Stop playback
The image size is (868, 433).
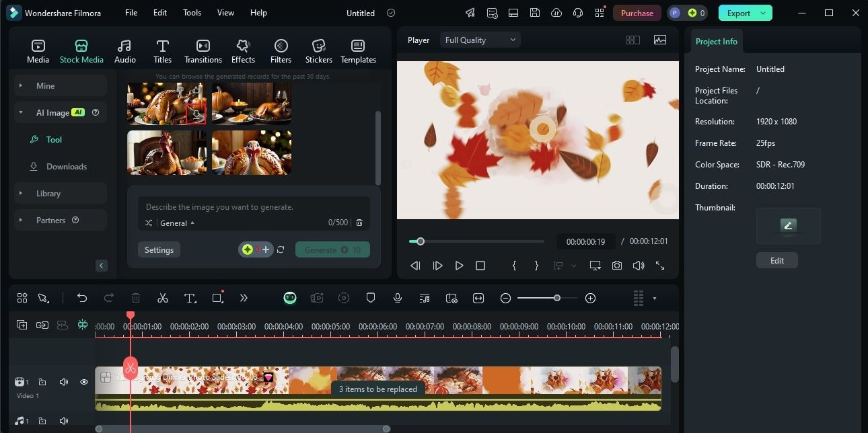(480, 266)
